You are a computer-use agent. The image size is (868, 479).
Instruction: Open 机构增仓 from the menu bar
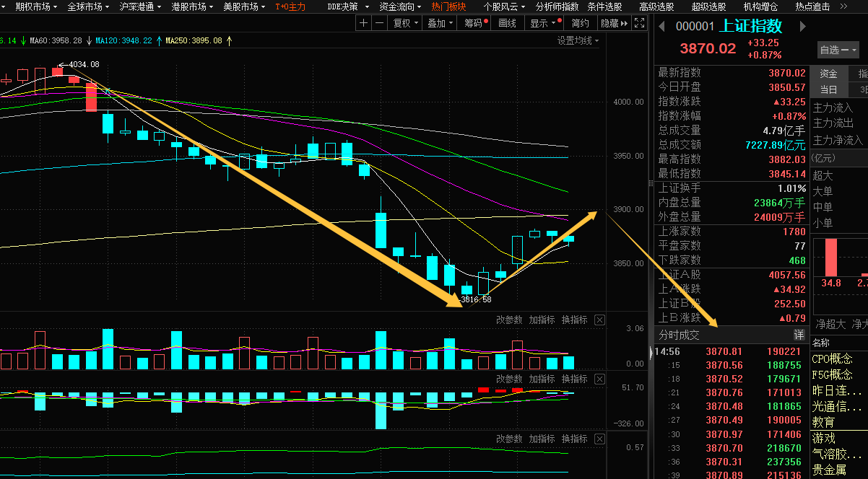tap(760, 6)
